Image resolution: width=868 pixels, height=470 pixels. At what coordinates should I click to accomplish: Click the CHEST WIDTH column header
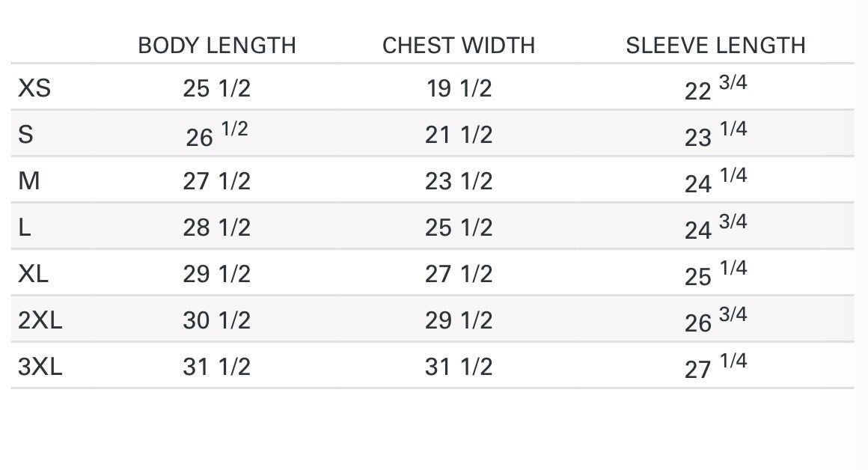(x=459, y=46)
